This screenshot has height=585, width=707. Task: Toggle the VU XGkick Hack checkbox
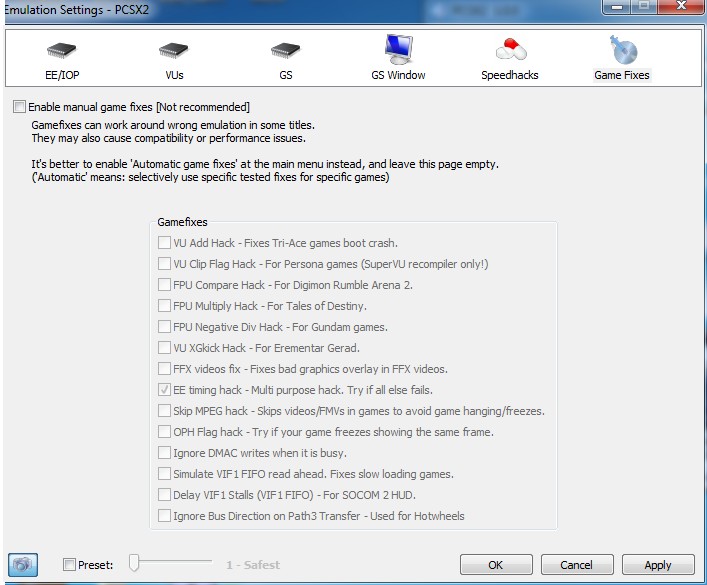tap(164, 347)
